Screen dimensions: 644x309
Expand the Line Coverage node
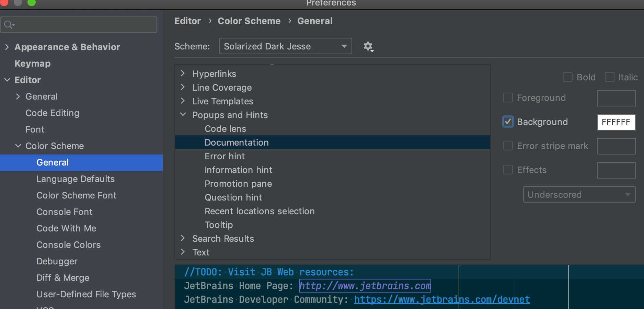(183, 87)
